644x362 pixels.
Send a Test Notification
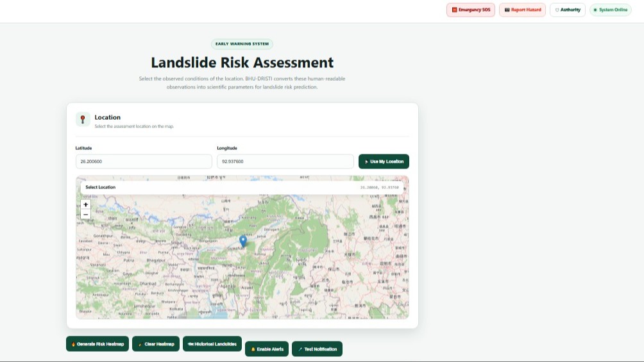317,349
